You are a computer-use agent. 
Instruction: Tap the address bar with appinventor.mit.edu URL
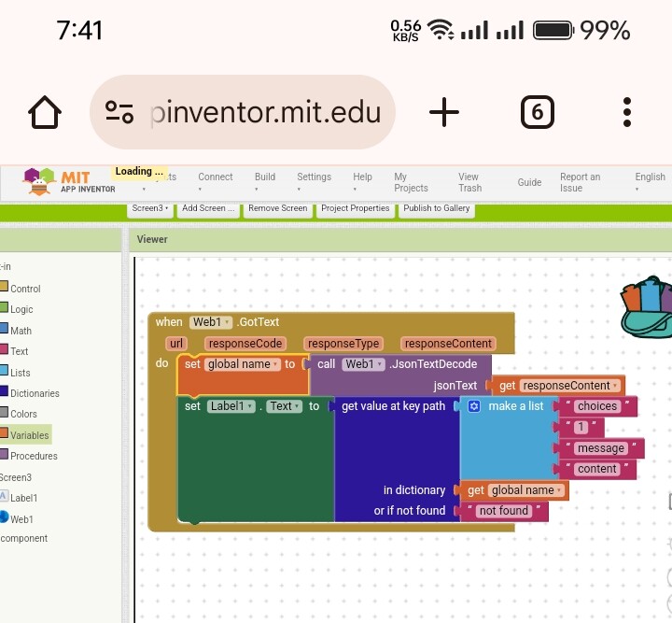[243, 112]
